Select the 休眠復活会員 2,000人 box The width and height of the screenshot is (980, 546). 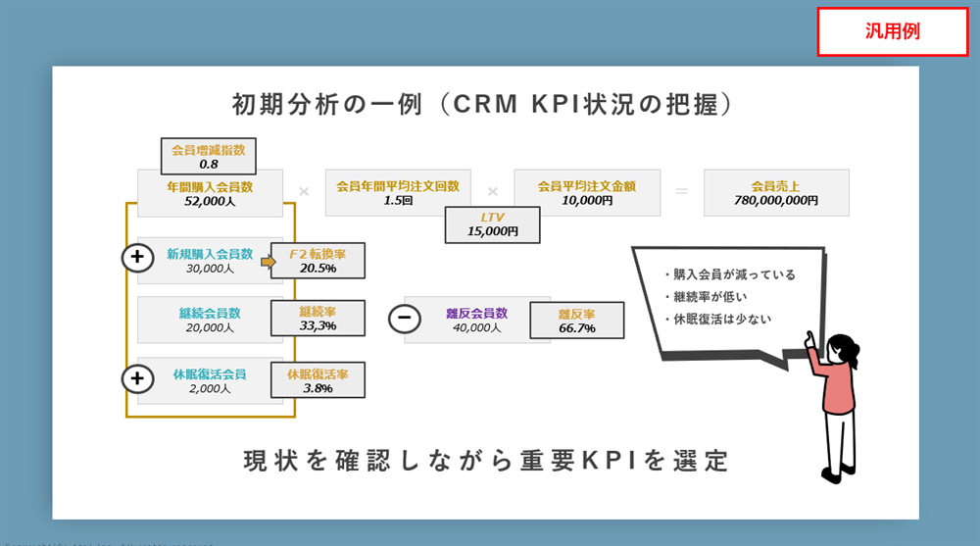[210, 381]
